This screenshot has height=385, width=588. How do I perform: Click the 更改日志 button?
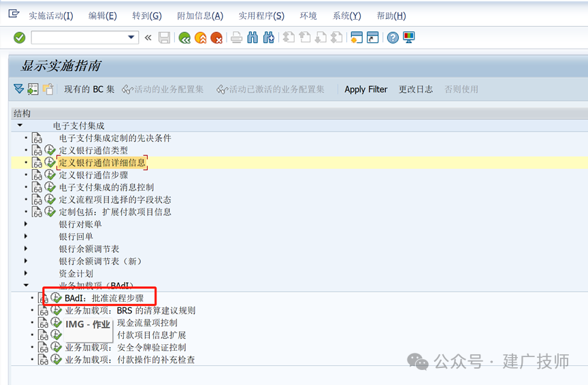pyautogui.click(x=416, y=89)
